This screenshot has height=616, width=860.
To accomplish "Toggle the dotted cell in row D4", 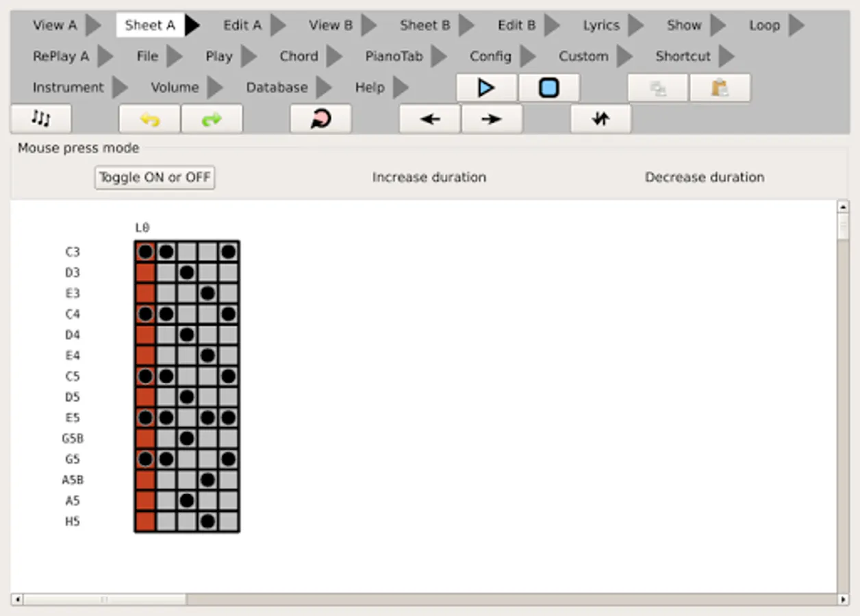I will (x=186, y=335).
